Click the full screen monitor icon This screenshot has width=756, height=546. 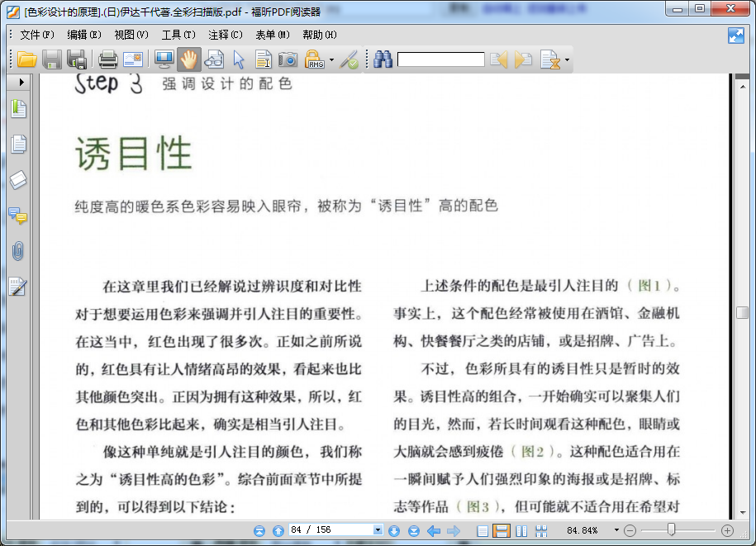click(x=164, y=59)
